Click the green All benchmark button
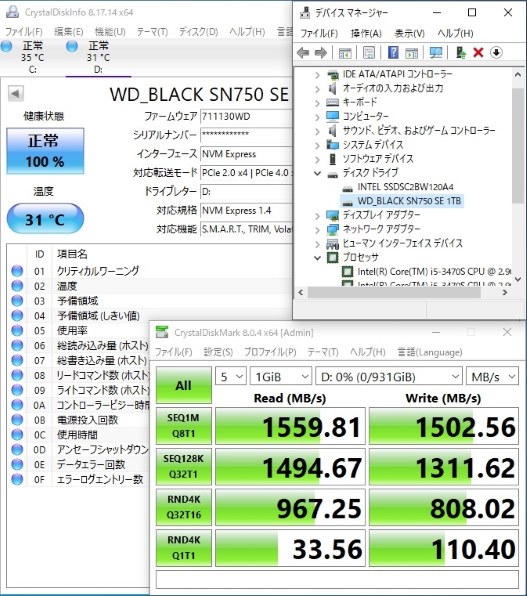This screenshot has width=527, height=596. tap(184, 385)
